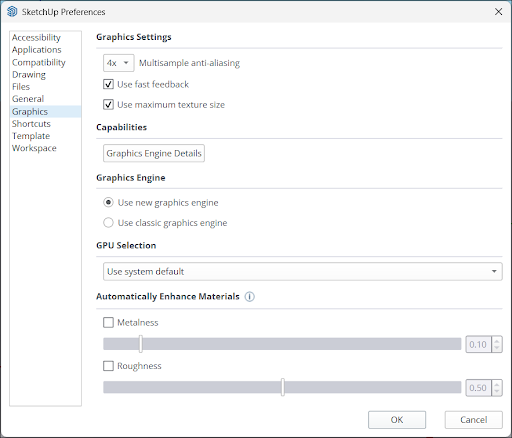Screen dimensions: 512x438
Task: Click the info icon beside Automatically Enhance Materials
Action: 249,296
